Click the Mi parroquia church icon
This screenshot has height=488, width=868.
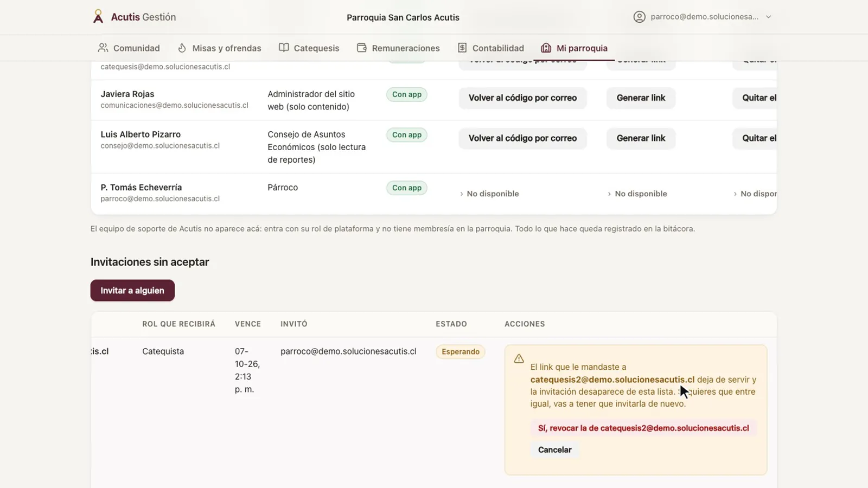coord(546,48)
